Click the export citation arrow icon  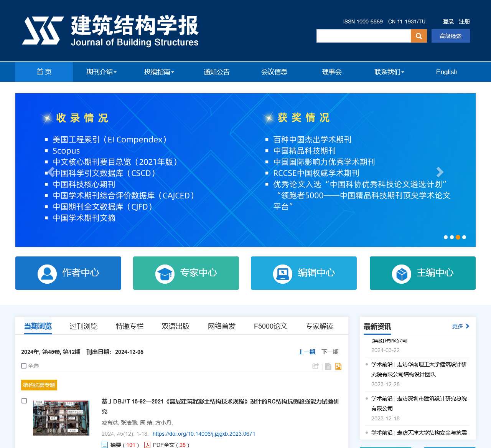(316, 366)
